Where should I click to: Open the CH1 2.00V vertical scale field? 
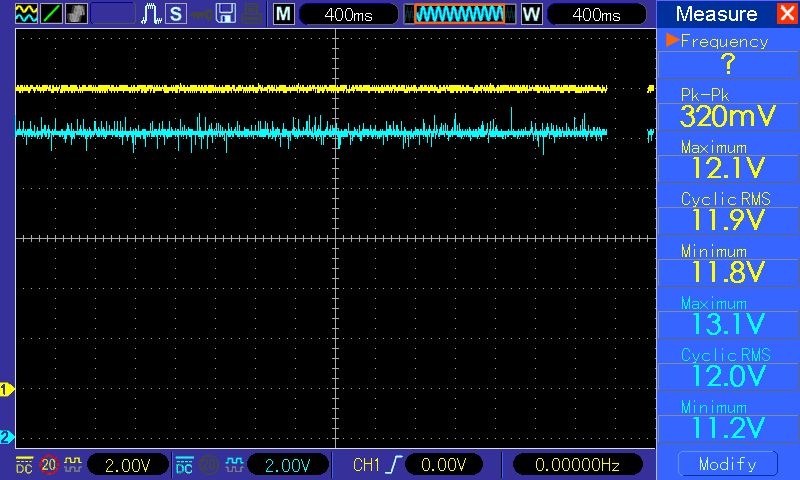[x=128, y=465]
